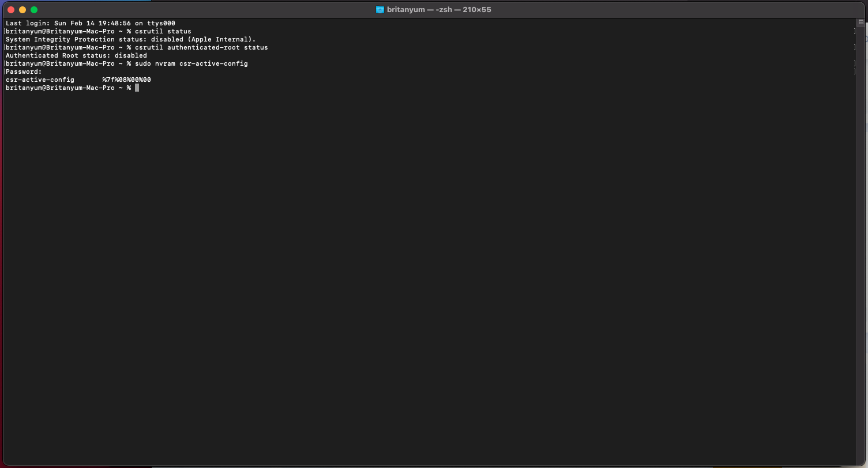The width and height of the screenshot is (868, 468).
Task: Click right mark bracket of sudo nvram line
Action: (854, 63)
